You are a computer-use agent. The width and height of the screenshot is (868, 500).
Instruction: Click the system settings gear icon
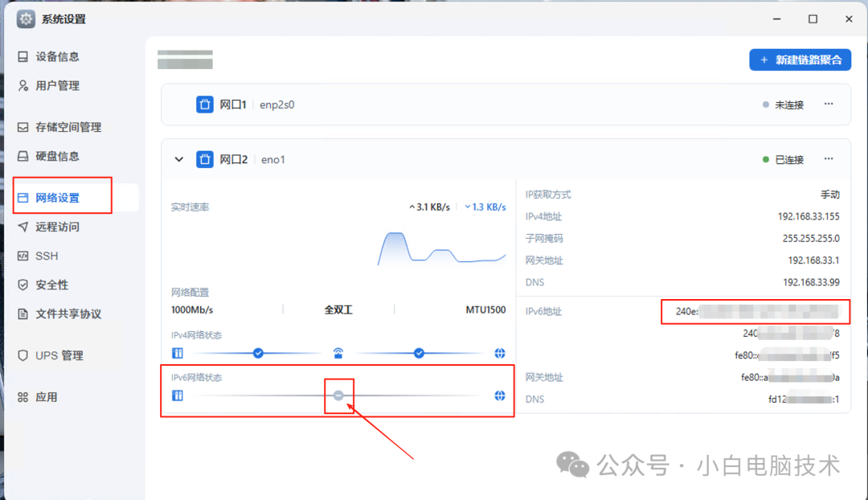tap(26, 18)
